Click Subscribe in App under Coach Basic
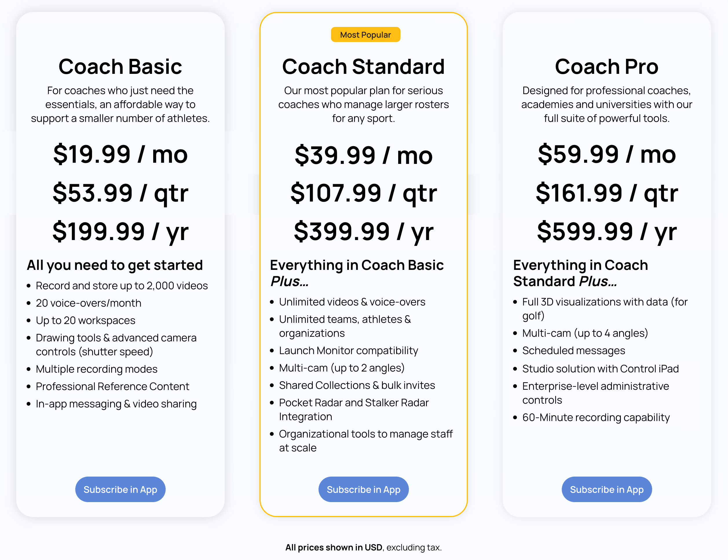The height and width of the screenshot is (560, 728). coord(120,489)
